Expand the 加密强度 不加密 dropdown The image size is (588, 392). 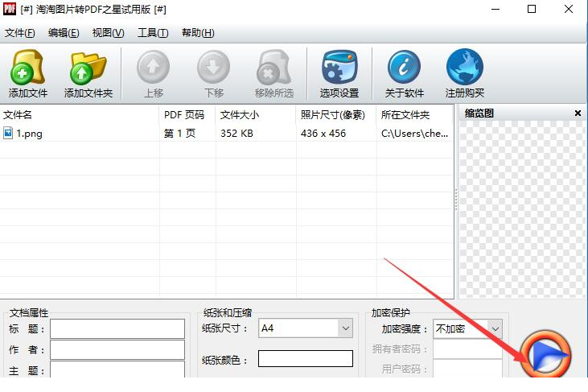point(495,329)
